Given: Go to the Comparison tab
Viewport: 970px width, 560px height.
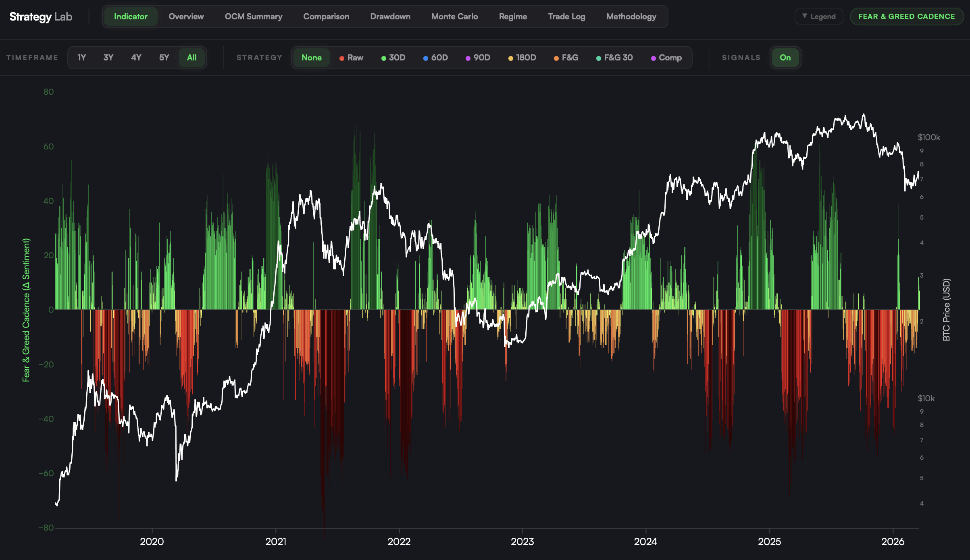Looking at the screenshot, I should [326, 17].
